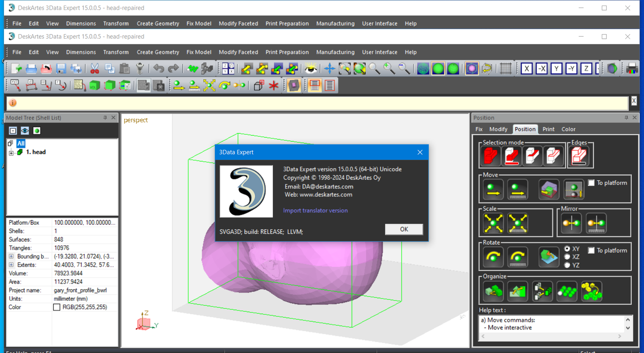Click the Save diskette icon

[61, 69]
